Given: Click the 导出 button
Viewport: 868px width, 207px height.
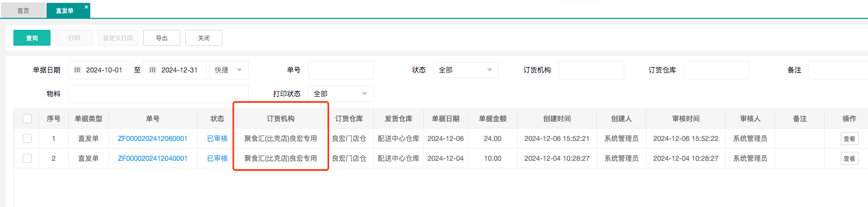Looking at the screenshot, I should tap(162, 38).
